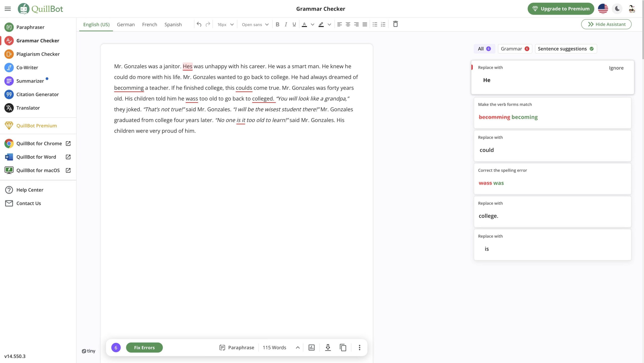Open the statistics chart icon
The width and height of the screenshot is (644, 363).
[x=311, y=348]
